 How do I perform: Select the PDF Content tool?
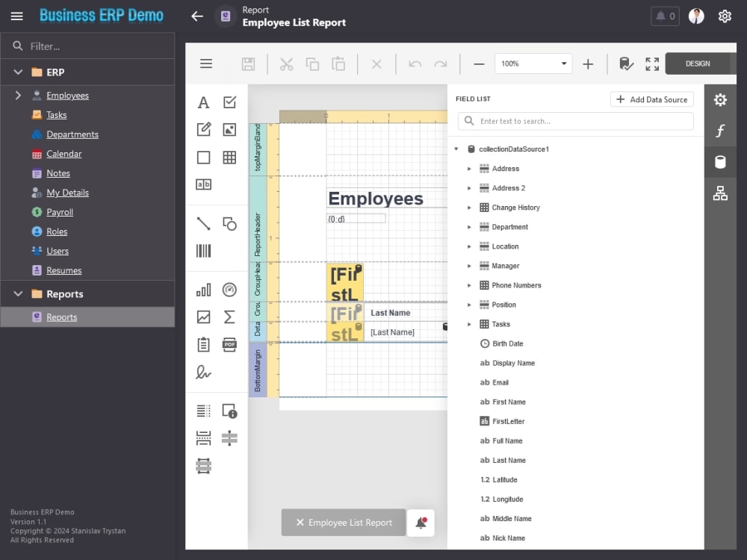(229, 344)
